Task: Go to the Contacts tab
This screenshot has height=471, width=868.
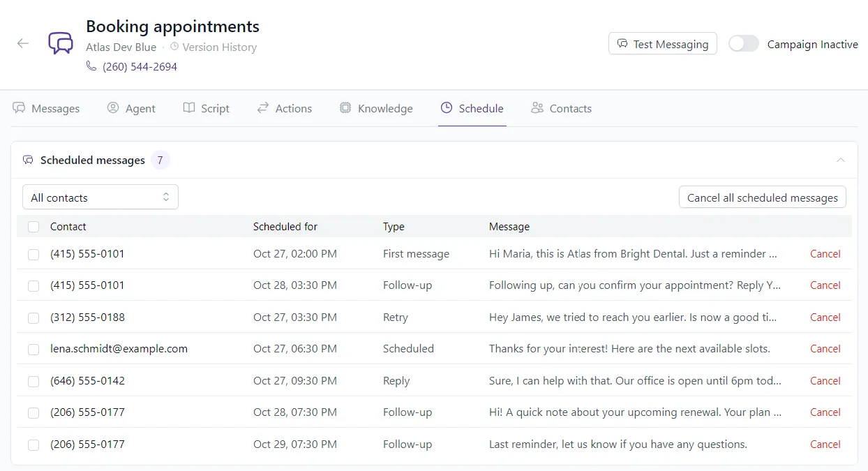Action: (561, 108)
